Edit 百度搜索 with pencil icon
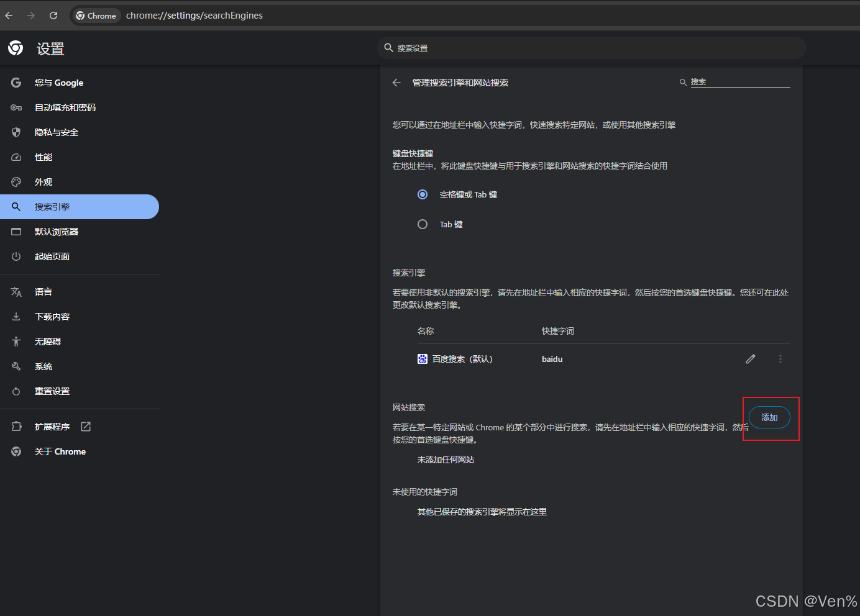 (x=751, y=359)
